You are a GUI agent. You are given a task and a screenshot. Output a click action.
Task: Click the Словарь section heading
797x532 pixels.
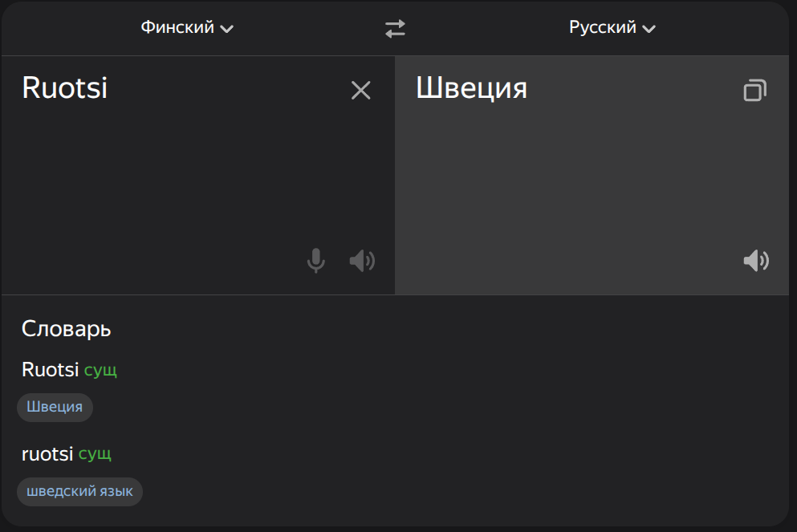(x=66, y=328)
